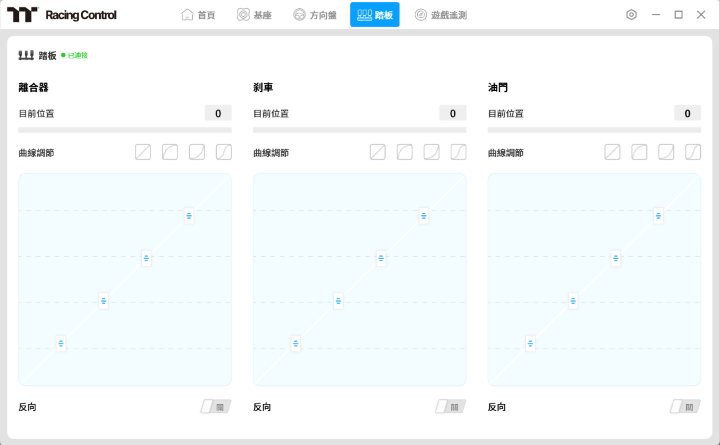
Task: Pick the second curve preset for 油門
Action: pyautogui.click(x=639, y=152)
